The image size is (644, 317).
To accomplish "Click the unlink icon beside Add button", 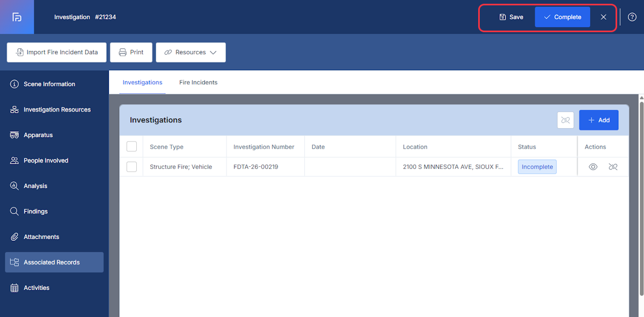I will (x=566, y=120).
